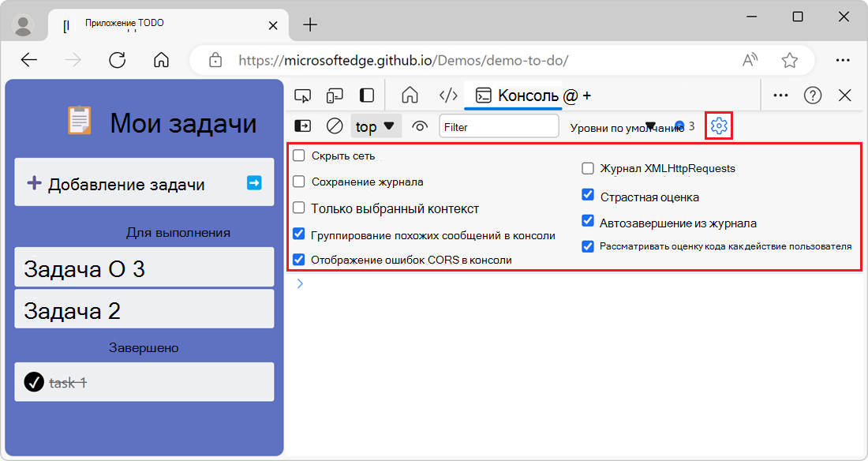This screenshot has height=461, width=868.
Task: Enable 'Сохранение журнала' option
Action: click(x=298, y=182)
